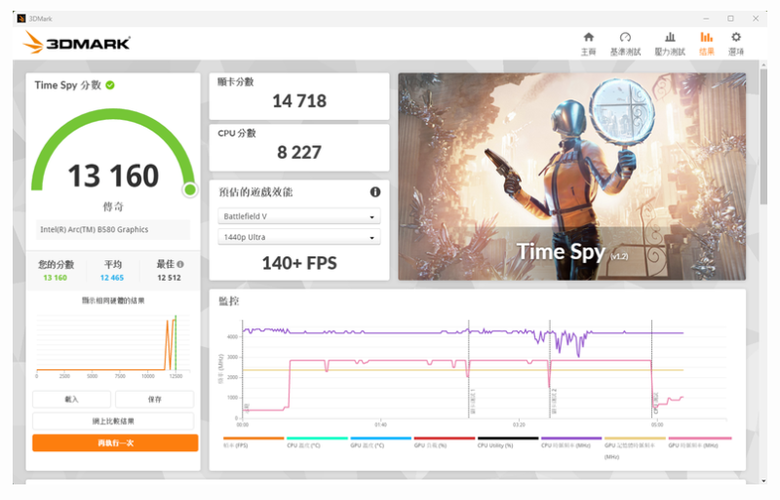Click the 監控 monitoring heading
Viewport: 780px width, 500px height.
pyautogui.click(x=229, y=301)
